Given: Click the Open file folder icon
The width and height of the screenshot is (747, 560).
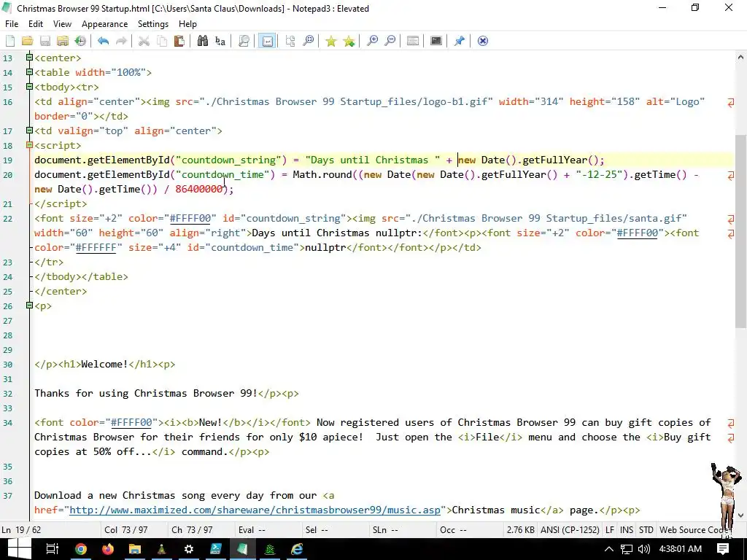Looking at the screenshot, I should [27, 41].
